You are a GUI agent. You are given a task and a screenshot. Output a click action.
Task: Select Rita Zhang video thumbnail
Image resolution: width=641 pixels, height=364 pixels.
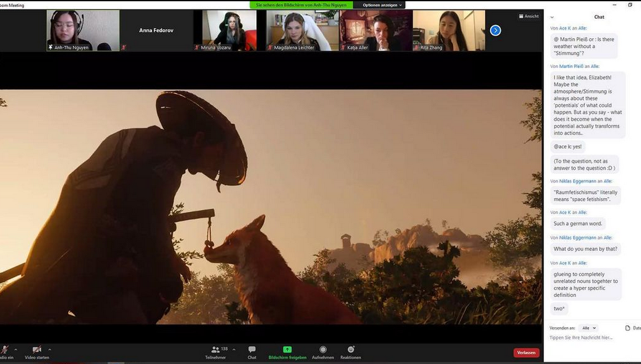pos(449,31)
